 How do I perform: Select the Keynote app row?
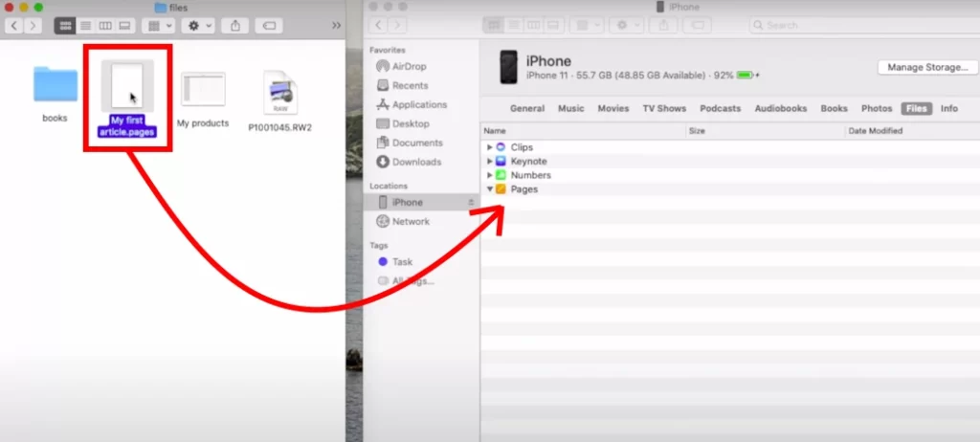click(730, 162)
